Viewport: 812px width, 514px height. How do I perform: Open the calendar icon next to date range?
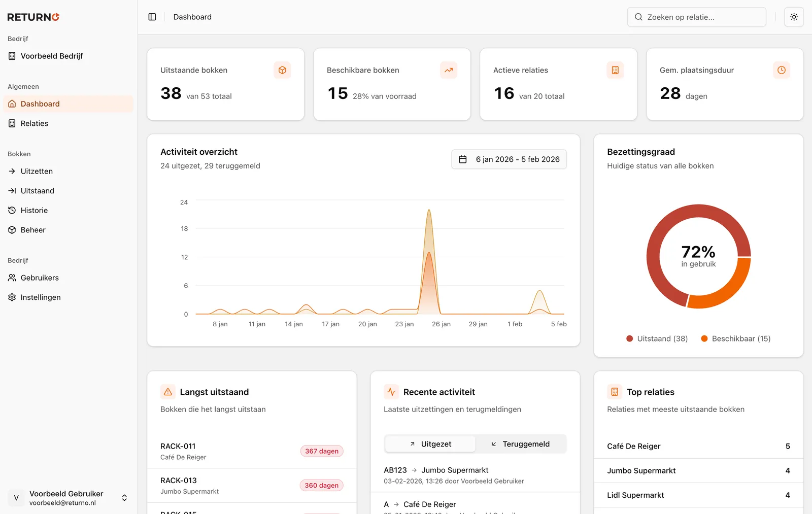point(463,159)
